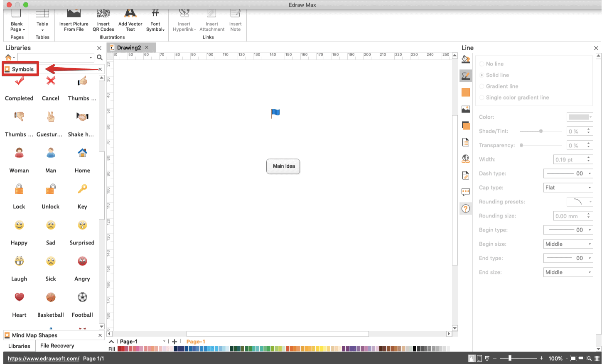Click the Font Symbol toolbar icon
The height and width of the screenshot is (364, 602).
pyautogui.click(x=155, y=19)
